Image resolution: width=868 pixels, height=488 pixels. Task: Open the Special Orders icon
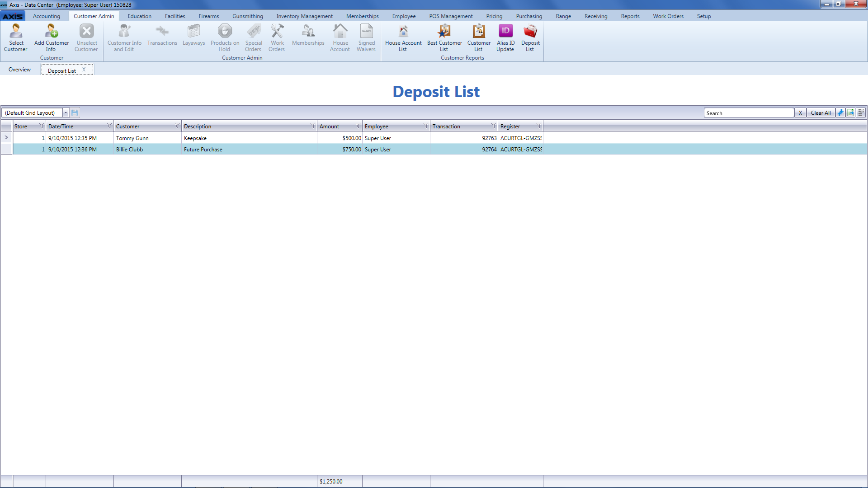[x=254, y=38]
